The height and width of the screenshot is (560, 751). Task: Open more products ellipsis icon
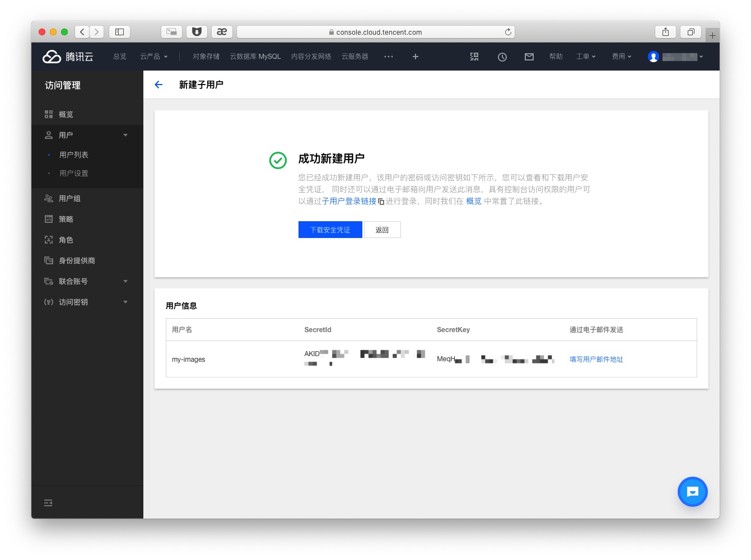[x=389, y=57]
